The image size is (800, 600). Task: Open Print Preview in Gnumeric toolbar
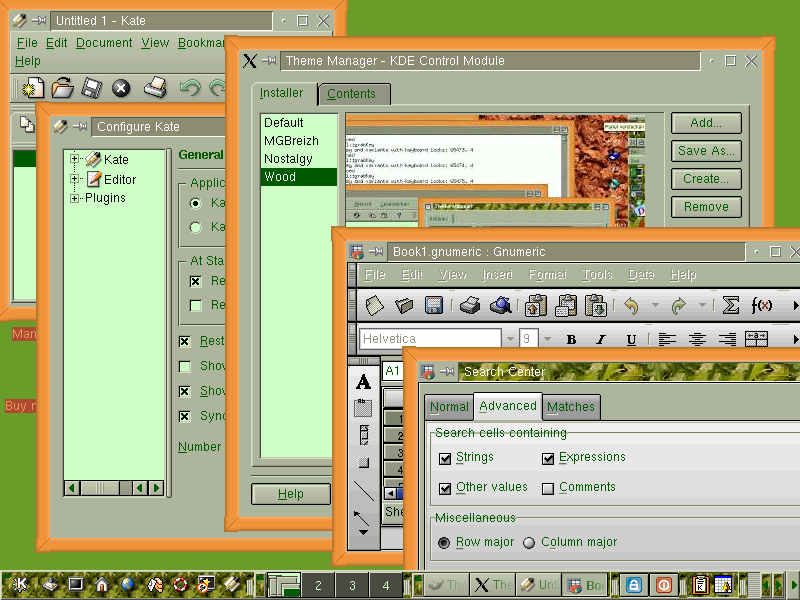pyautogui.click(x=501, y=305)
